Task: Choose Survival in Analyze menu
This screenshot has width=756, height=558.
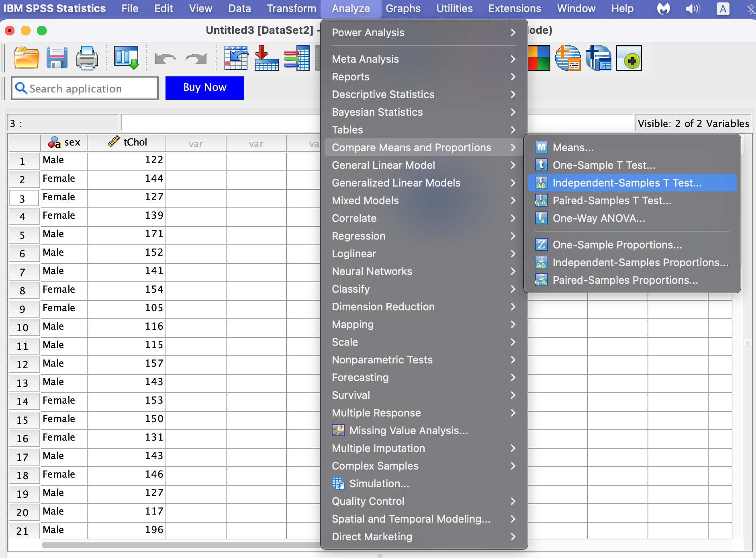Action: (424, 395)
